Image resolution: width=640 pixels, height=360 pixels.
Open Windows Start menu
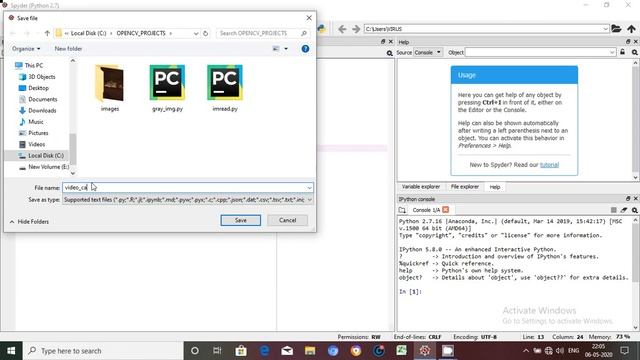(x=11, y=351)
